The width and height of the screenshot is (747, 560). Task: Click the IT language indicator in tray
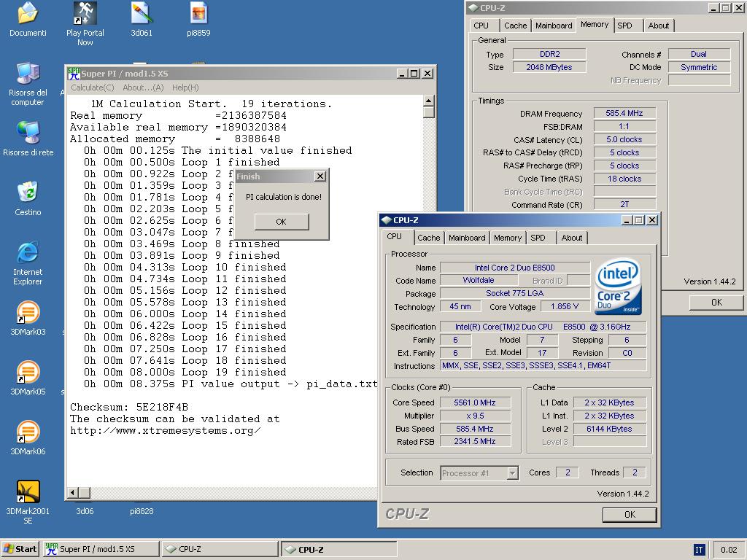click(x=699, y=550)
